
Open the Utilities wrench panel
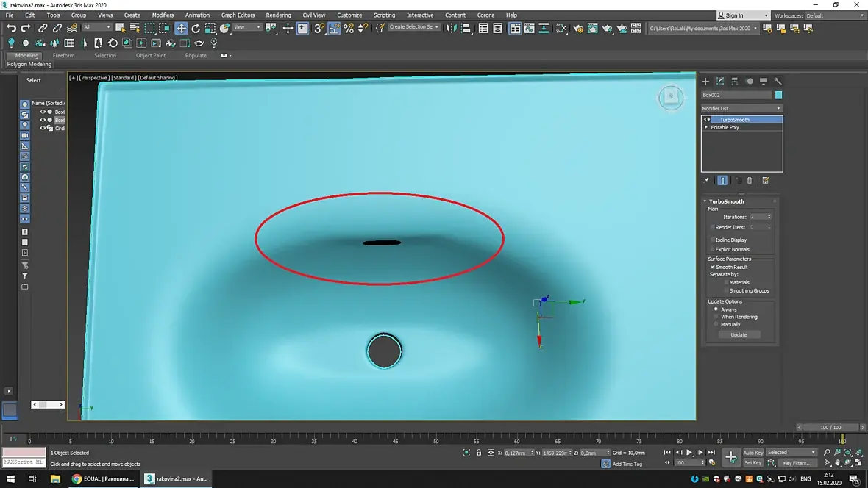pos(778,82)
